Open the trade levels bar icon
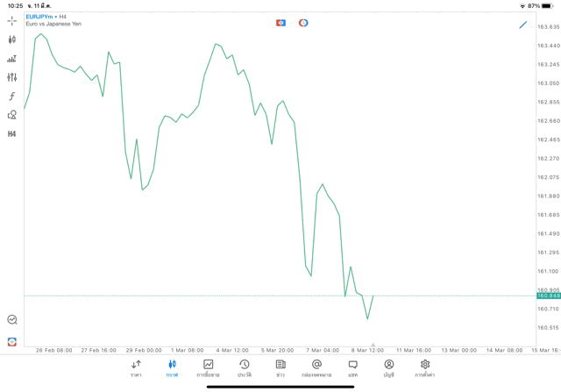The height and width of the screenshot is (392, 561). [x=11, y=59]
